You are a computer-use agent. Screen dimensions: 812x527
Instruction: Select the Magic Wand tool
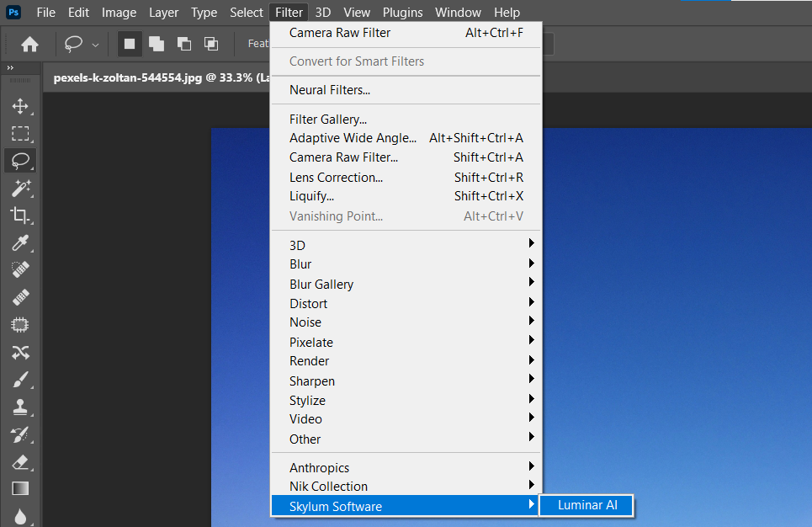click(x=20, y=188)
